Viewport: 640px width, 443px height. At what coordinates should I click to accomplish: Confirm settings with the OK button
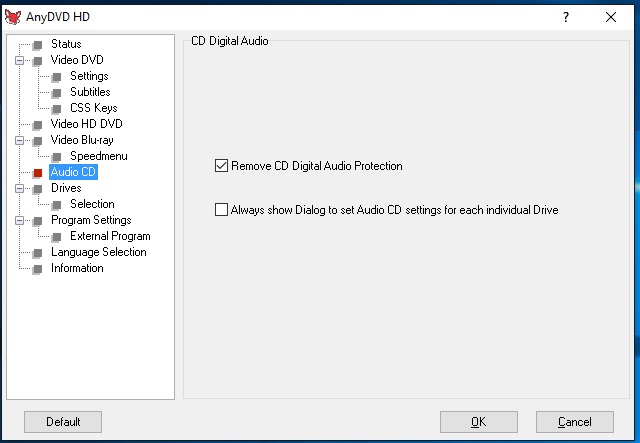(478, 422)
